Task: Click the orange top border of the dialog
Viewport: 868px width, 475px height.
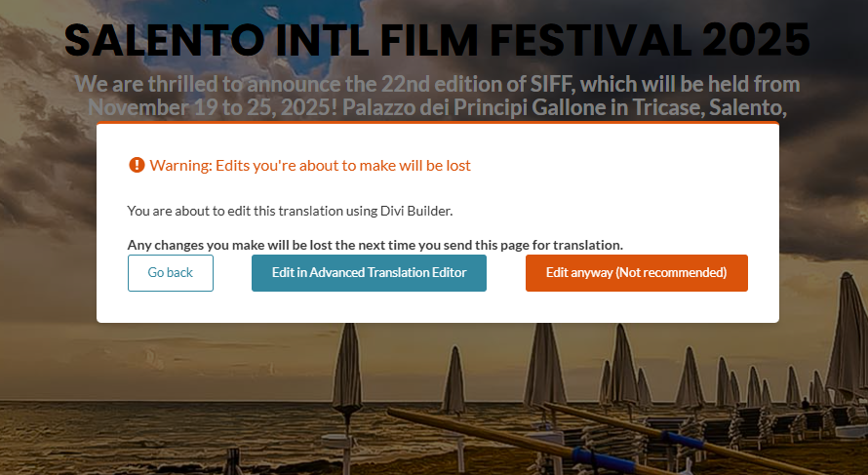Action: click(x=437, y=123)
